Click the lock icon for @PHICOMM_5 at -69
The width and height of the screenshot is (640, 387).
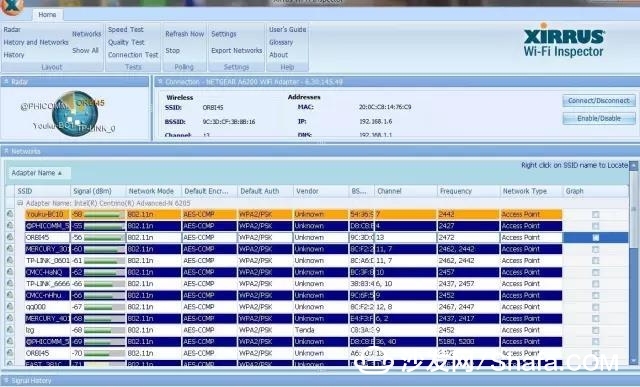[10, 341]
